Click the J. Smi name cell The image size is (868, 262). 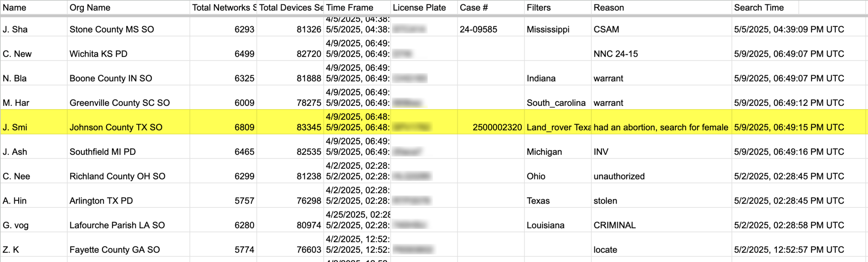(x=33, y=122)
